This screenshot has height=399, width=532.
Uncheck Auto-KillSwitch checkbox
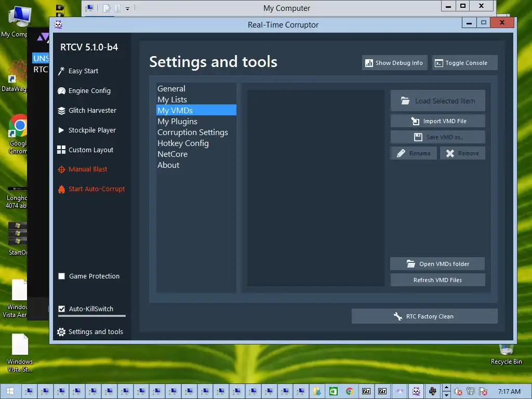(62, 309)
